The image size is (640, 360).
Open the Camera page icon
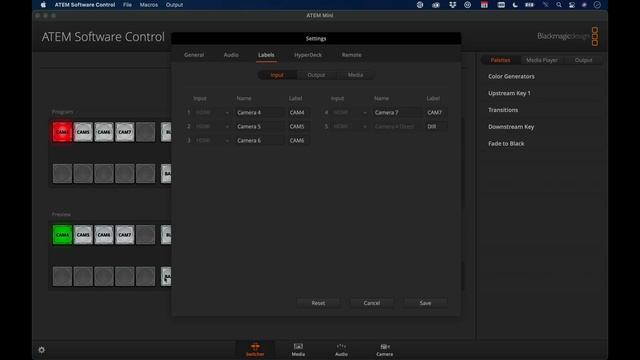tap(384, 350)
